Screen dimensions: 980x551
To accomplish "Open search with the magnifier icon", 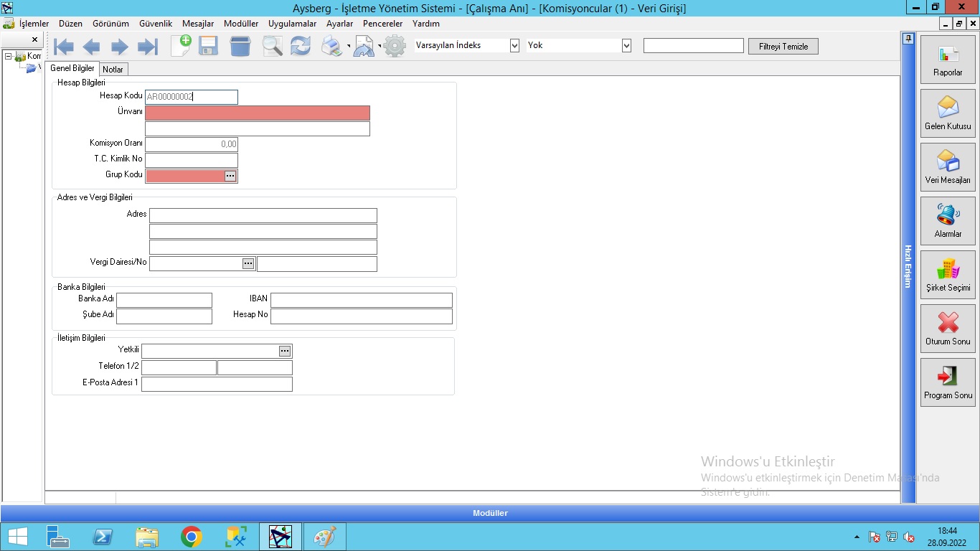I will coord(272,47).
